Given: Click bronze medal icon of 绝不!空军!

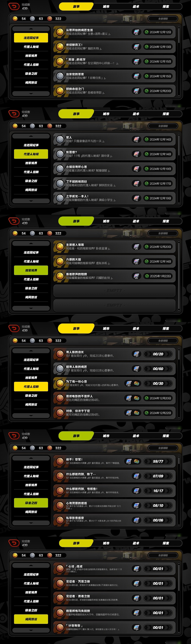Looking at the screenshot, I should coord(60,461).
